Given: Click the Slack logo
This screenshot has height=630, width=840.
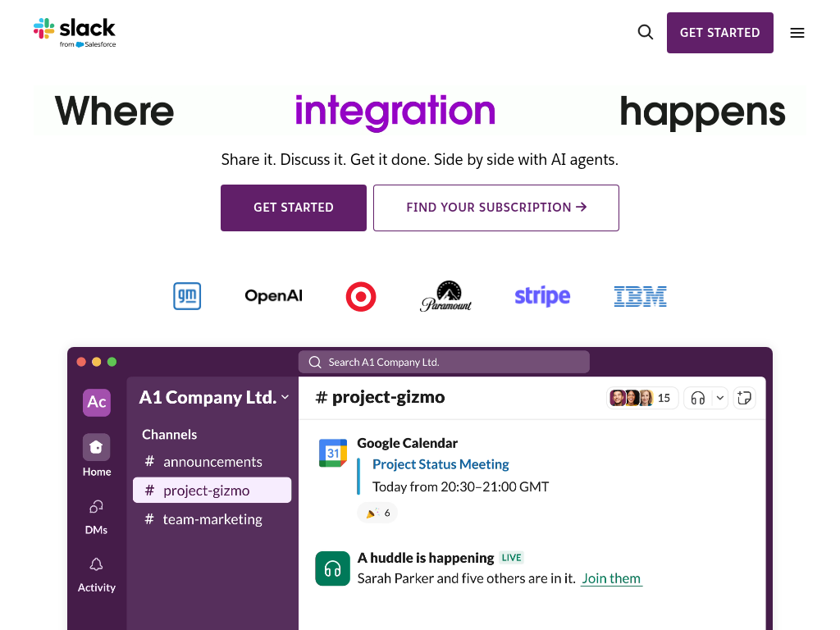Looking at the screenshot, I should pyautogui.click(x=75, y=32).
